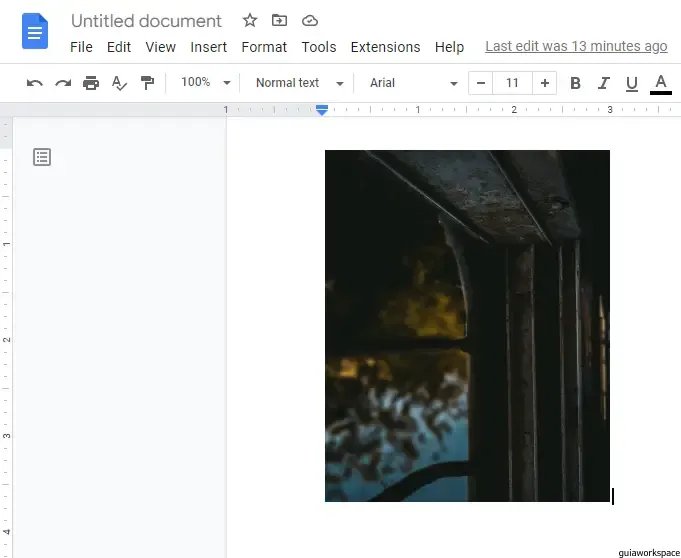This screenshot has width=681, height=558.
Task: Open the Extensions menu
Action: pyautogui.click(x=385, y=47)
